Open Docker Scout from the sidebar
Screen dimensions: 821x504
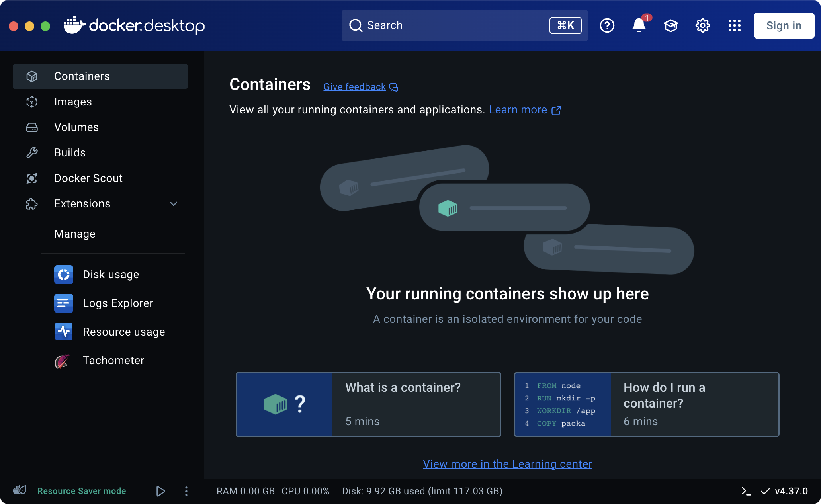88,178
